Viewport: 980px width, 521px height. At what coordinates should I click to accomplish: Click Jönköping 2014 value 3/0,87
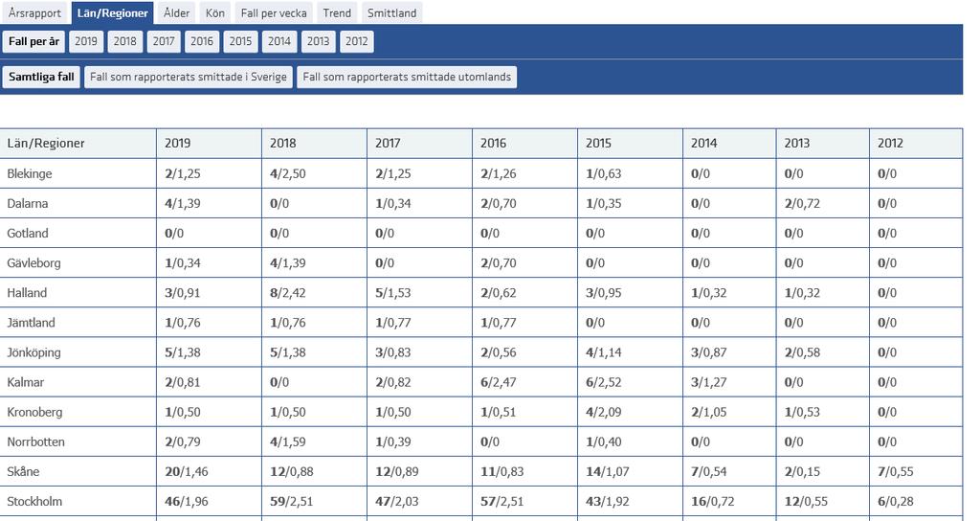coord(709,352)
